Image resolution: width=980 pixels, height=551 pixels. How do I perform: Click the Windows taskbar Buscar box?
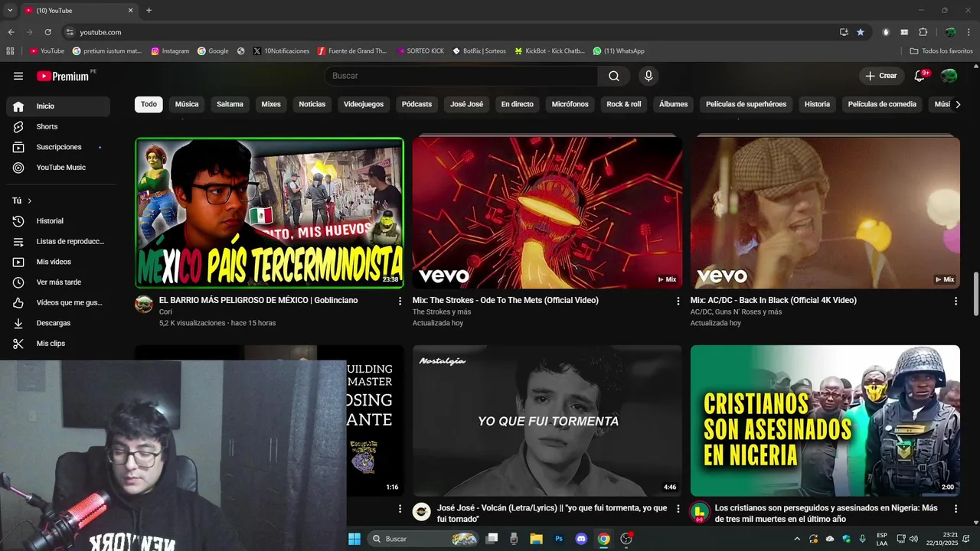(x=423, y=539)
